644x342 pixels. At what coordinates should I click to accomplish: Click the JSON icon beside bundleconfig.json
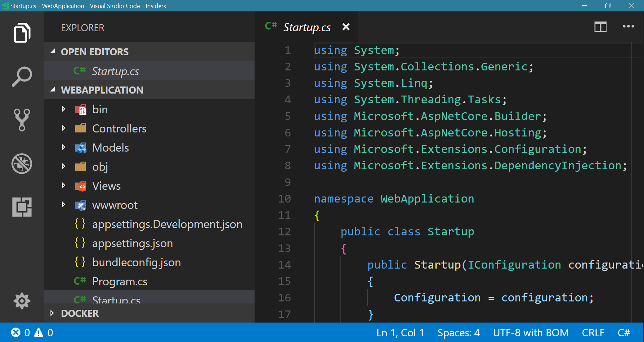pos(80,262)
